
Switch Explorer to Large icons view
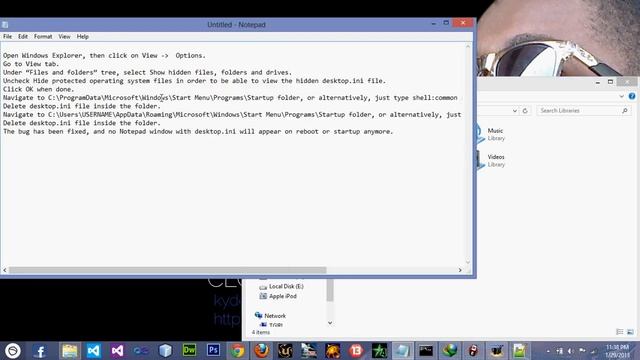[630, 332]
